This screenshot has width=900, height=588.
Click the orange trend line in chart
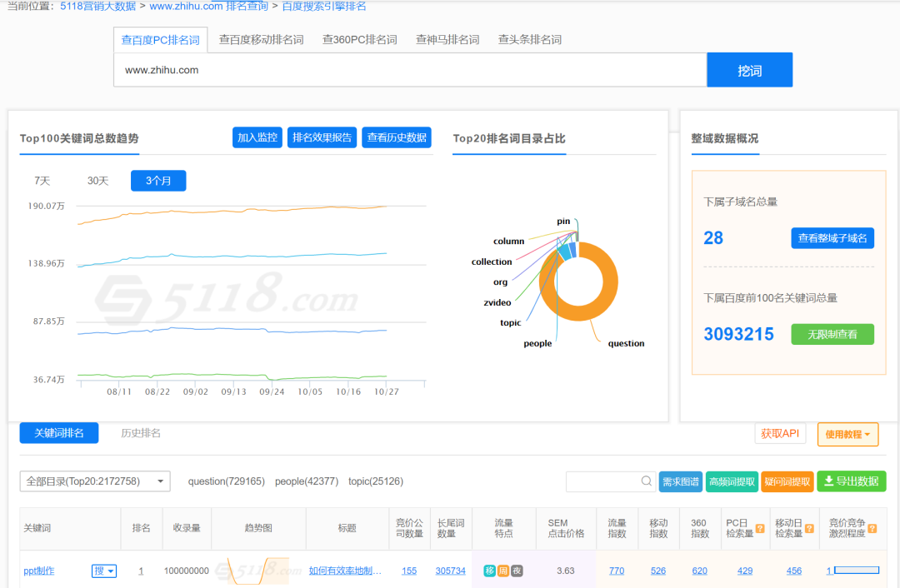232,212
